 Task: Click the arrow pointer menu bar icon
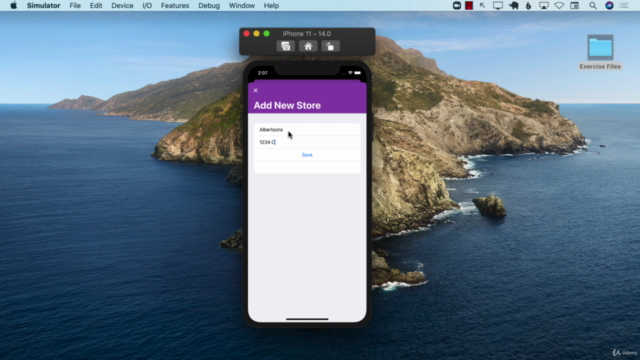pyautogui.click(x=482, y=5)
